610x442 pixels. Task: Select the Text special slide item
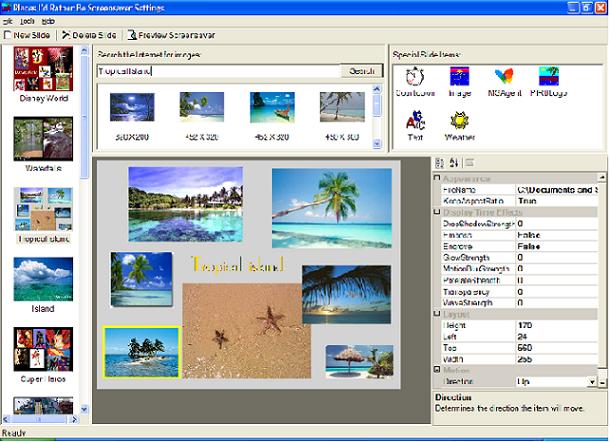pyautogui.click(x=415, y=126)
